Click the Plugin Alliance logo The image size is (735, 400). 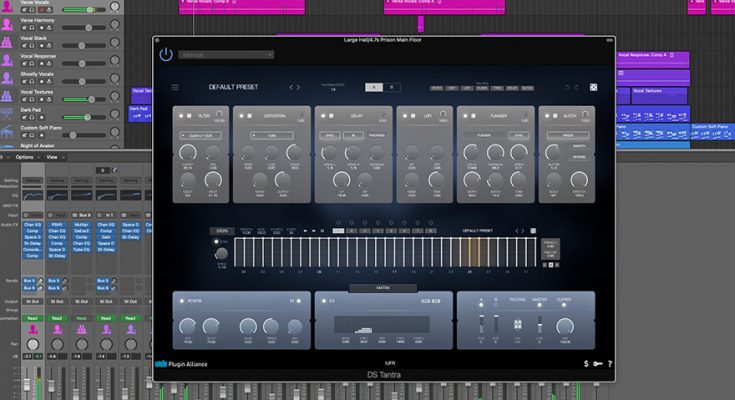182,364
